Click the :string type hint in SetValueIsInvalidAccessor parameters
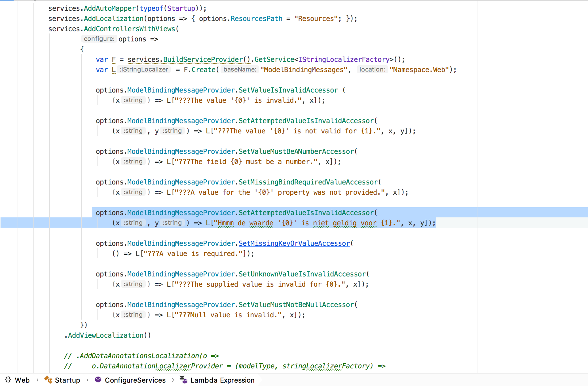 [133, 100]
